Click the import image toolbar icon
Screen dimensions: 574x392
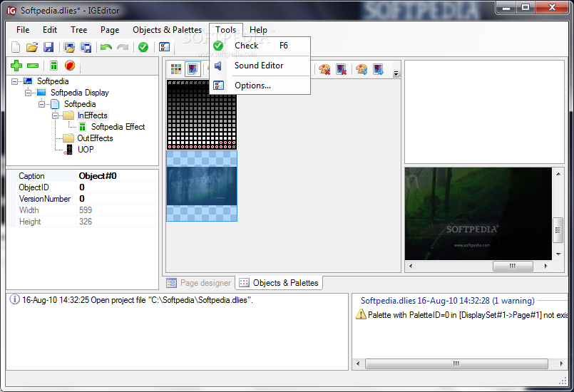(69, 47)
